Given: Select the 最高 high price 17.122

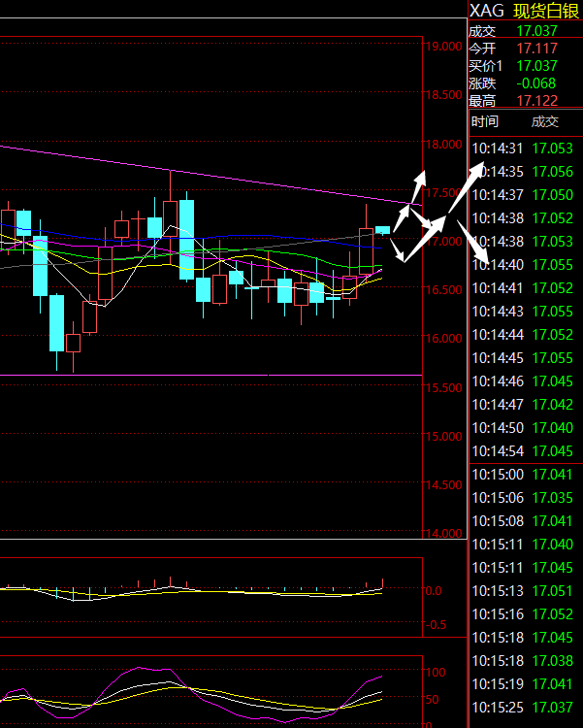Looking at the screenshot, I should [x=536, y=101].
